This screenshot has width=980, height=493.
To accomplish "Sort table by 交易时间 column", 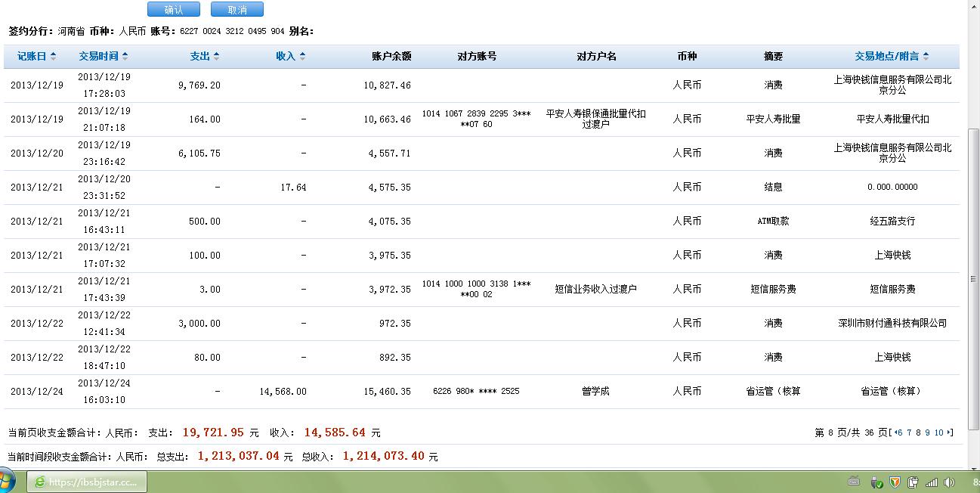I will (103, 56).
